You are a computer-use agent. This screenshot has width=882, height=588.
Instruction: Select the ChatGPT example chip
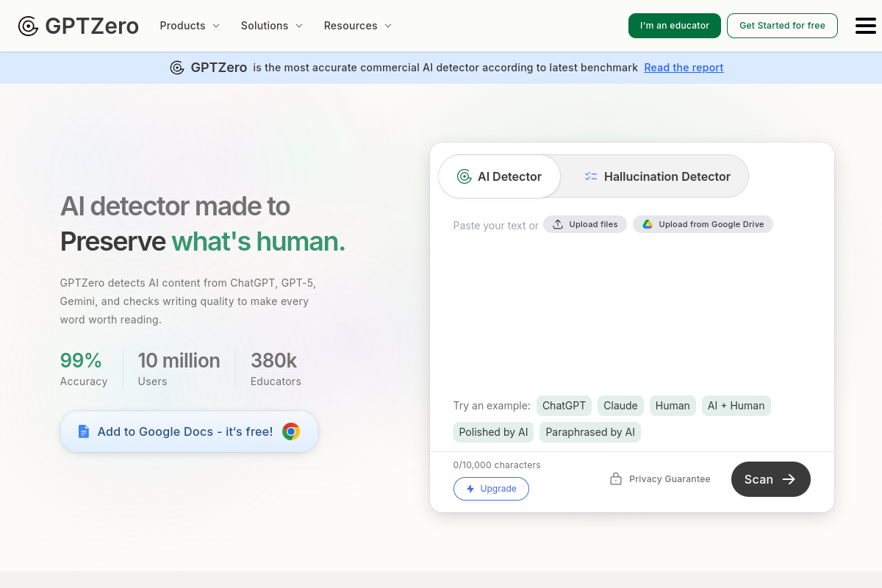click(x=564, y=406)
